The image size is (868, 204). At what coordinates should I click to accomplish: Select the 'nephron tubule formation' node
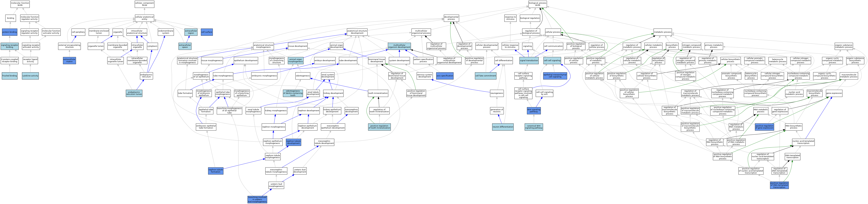[216, 171]
